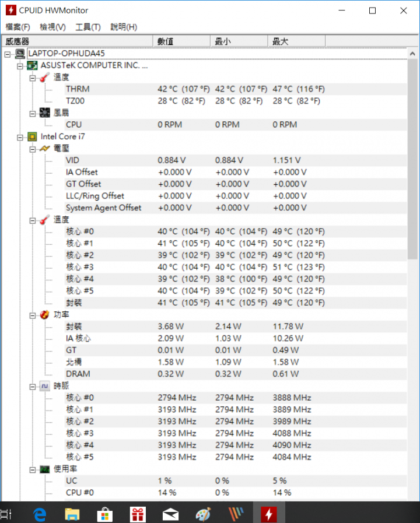Select the LLC/Ring Offset row
The width and height of the screenshot is (420, 523).
(236, 196)
